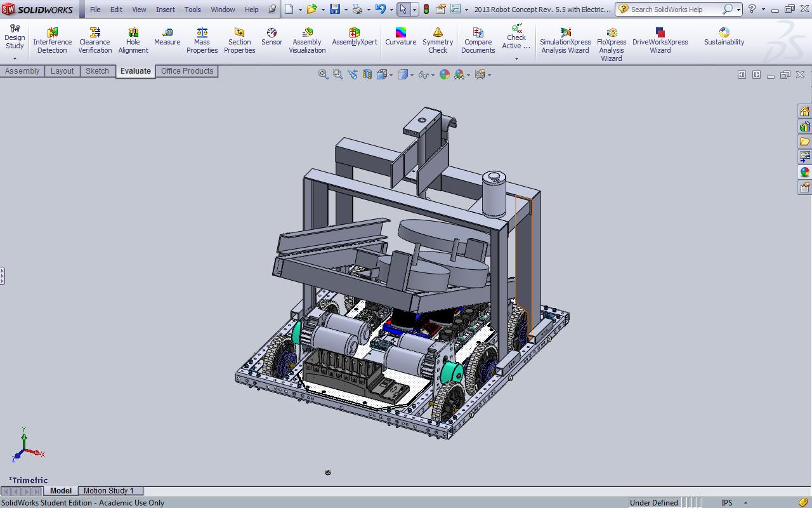Expand View Orientation dropdown arrow
This screenshot has height=508, width=812.
[x=391, y=75]
